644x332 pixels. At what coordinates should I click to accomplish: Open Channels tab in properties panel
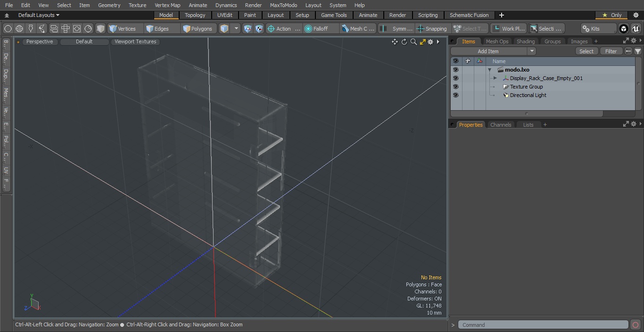[x=501, y=125]
